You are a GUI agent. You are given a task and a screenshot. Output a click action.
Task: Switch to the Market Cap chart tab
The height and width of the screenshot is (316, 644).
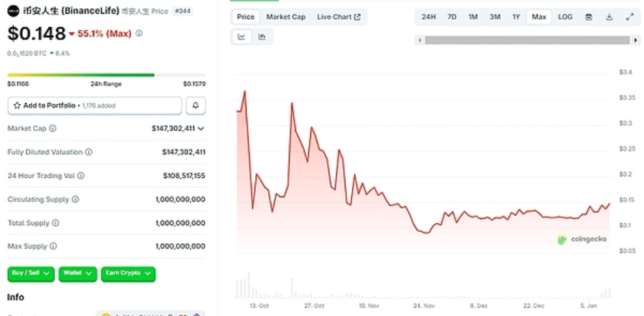[286, 17]
